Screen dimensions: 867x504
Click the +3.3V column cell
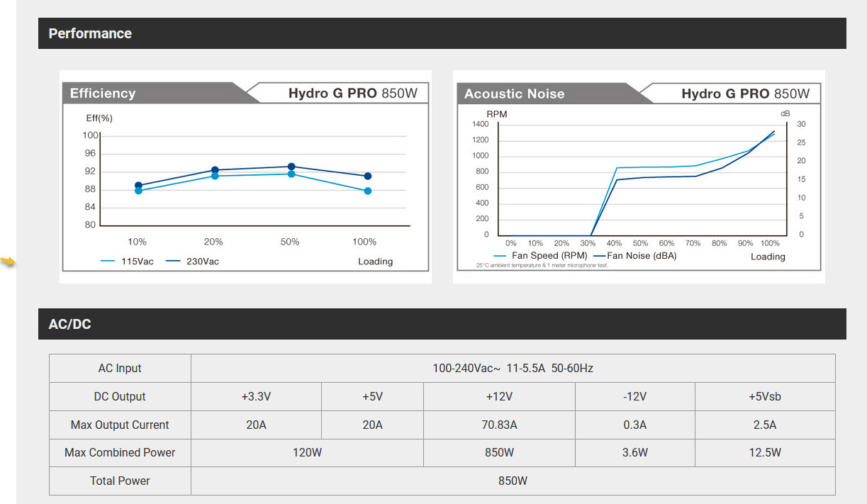256,397
